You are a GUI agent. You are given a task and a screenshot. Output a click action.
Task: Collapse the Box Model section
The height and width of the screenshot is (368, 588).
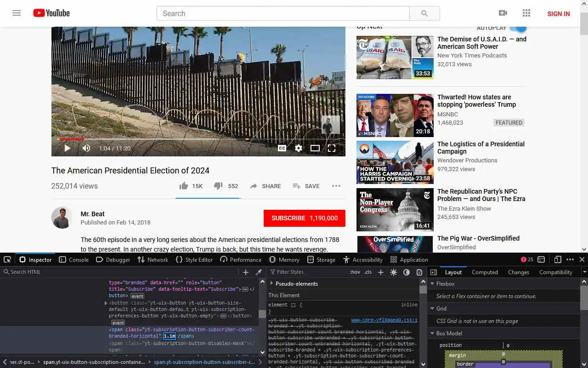(432, 333)
